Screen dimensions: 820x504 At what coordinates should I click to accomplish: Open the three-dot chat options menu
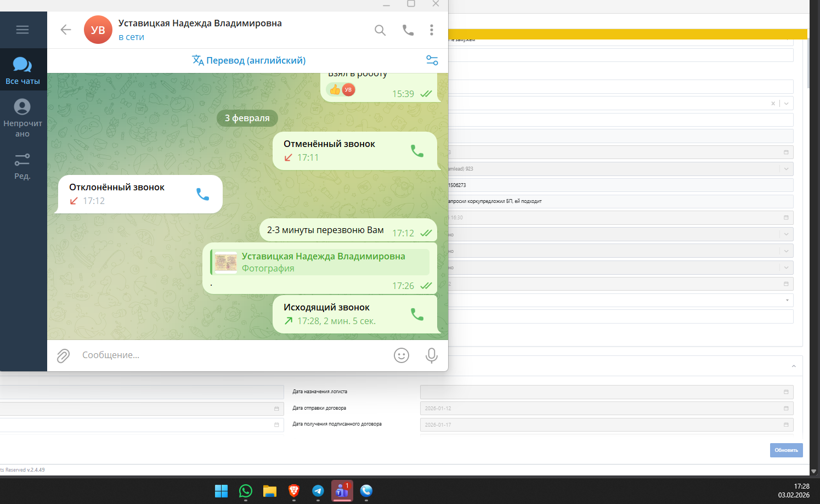(432, 30)
